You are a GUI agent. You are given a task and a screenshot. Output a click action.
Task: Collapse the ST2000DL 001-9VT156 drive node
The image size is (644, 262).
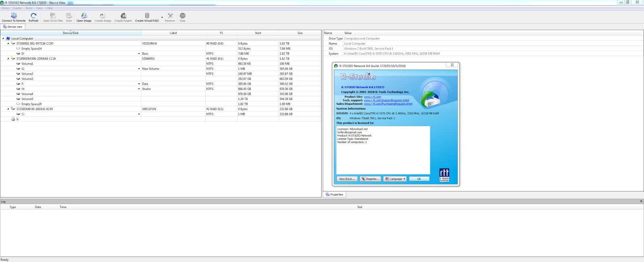[x=8, y=44]
